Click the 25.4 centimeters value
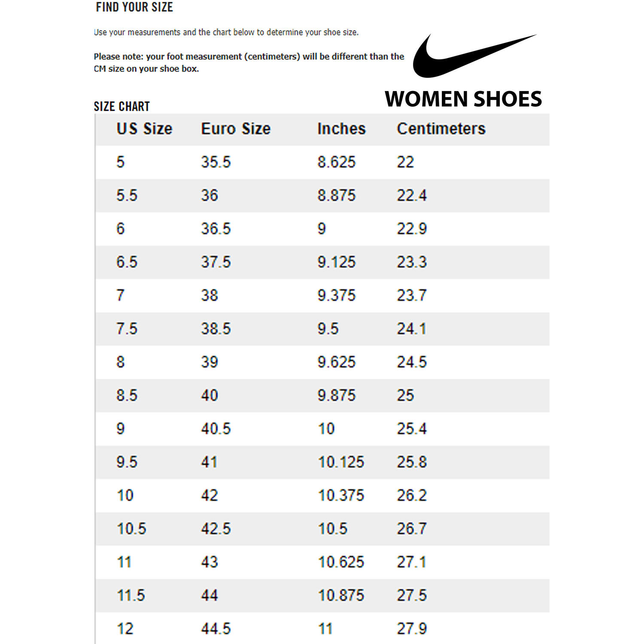This screenshot has width=644, height=644. coord(411,428)
